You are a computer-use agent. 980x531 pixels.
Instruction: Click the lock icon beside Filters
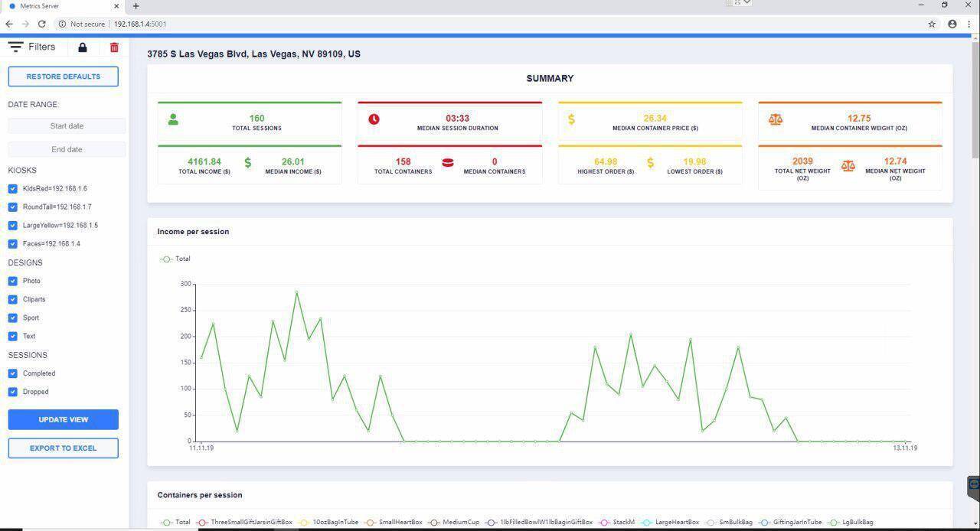click(x=83, y=47)
